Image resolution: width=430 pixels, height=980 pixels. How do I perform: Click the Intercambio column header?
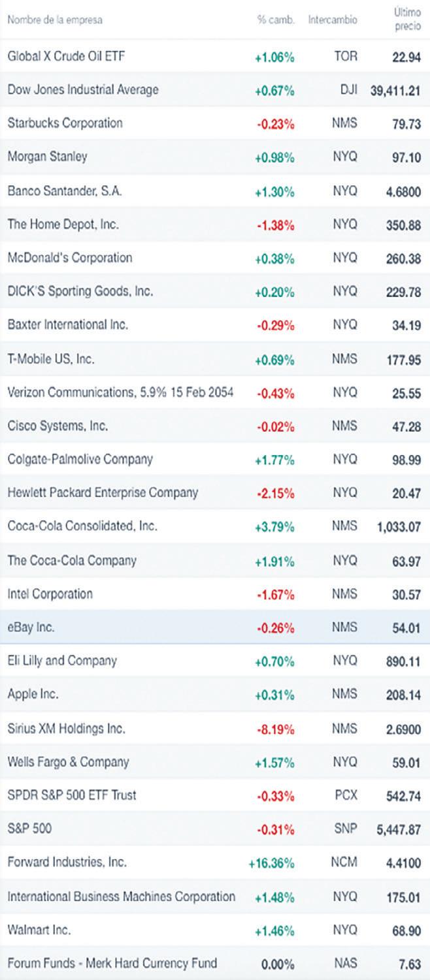pos(333,20)
